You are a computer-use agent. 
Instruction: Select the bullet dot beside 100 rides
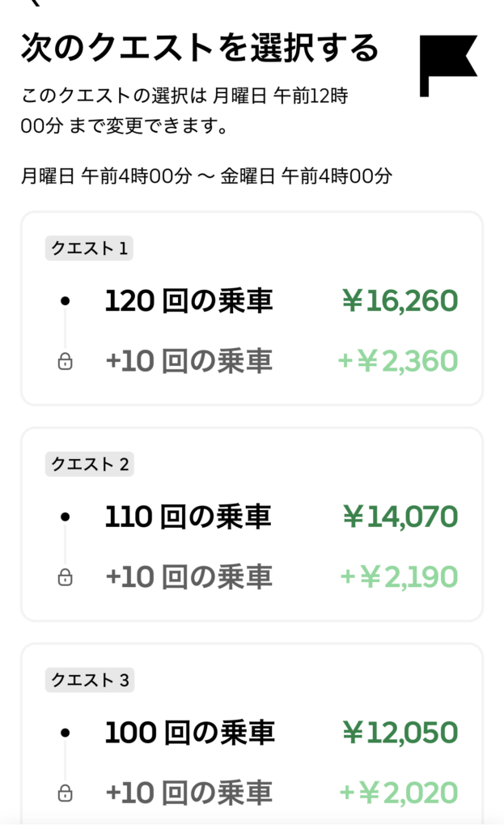pyautogui.click(x=66, y=733)
